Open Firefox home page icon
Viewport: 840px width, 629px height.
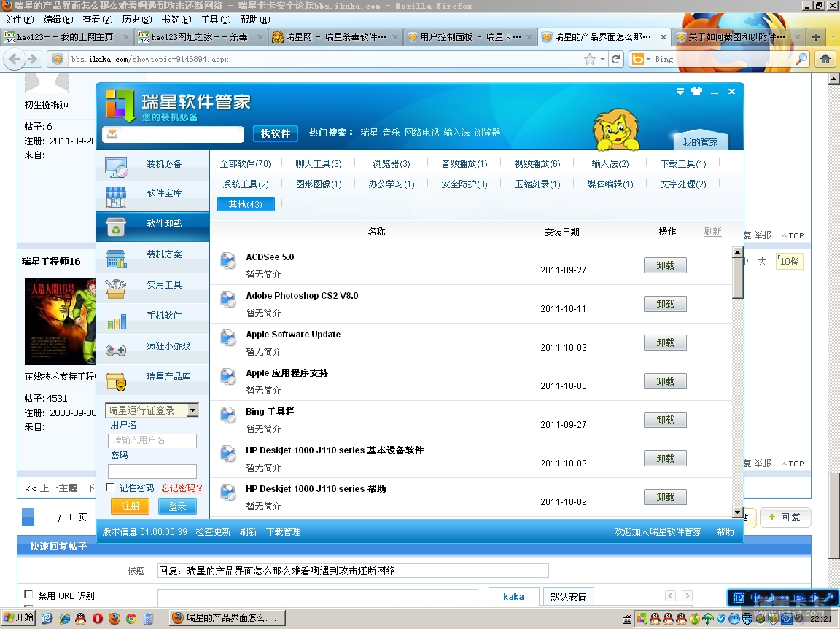[825, 59]
